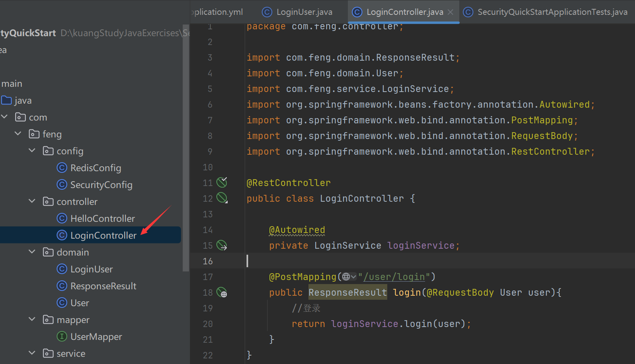The image size is (635, 364).
Task: Click the java folder label in tree
Action: coord(23,100)
